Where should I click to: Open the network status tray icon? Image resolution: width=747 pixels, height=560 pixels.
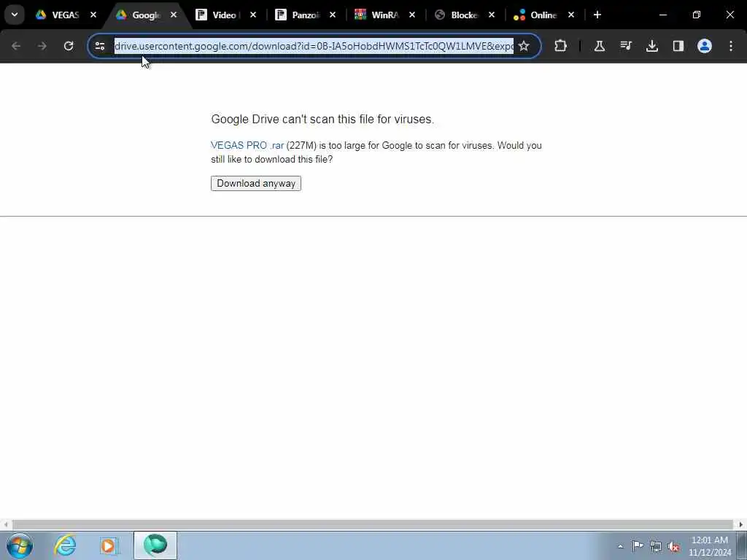click(x=656, y=546)
